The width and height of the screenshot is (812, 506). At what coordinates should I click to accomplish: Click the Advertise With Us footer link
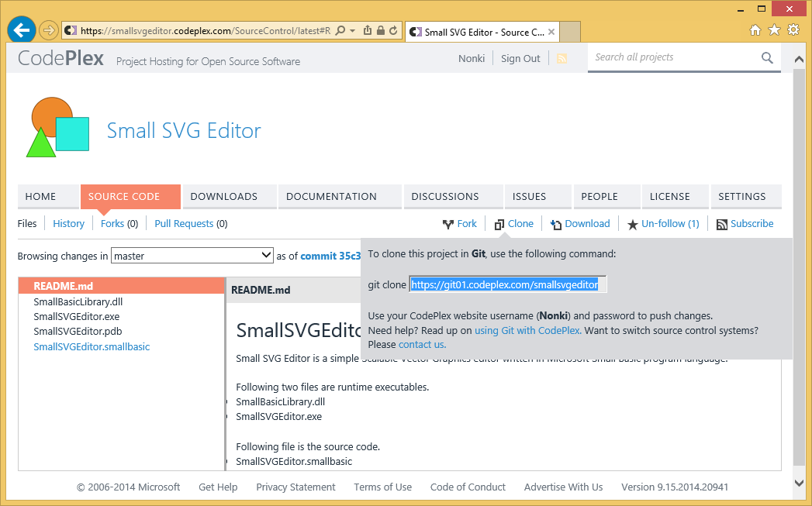(x=563, y=487)
